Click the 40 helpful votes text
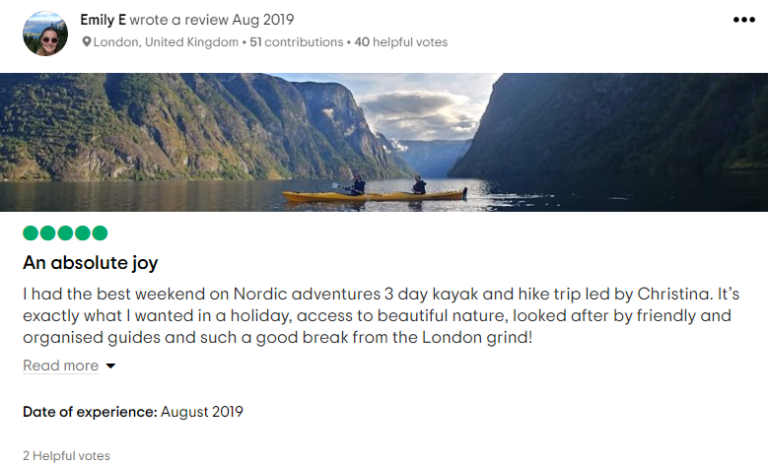 tap(401, 42)
